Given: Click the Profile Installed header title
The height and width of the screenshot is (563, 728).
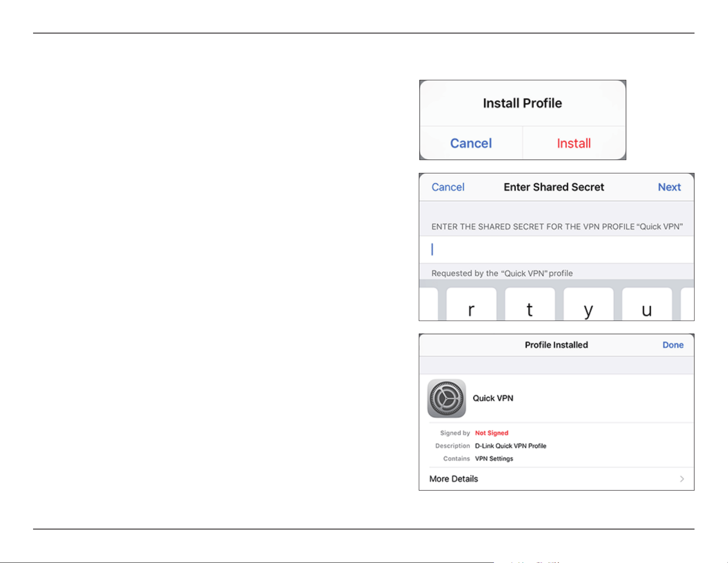Looking at the screenshot, I should click(556, 345).
